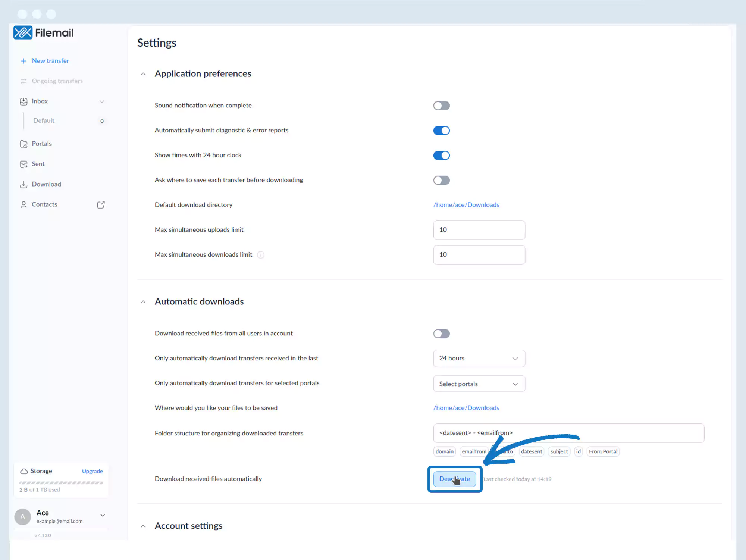Click the storage usage progress bar
Viewport: 746px width, 560px height.
pyautogui.click(x=61, y=483)
